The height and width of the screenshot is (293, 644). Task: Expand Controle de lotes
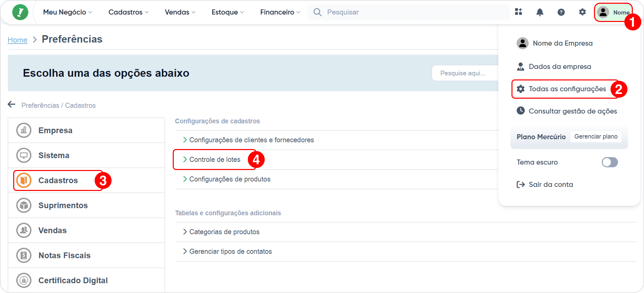click(212, 160)
